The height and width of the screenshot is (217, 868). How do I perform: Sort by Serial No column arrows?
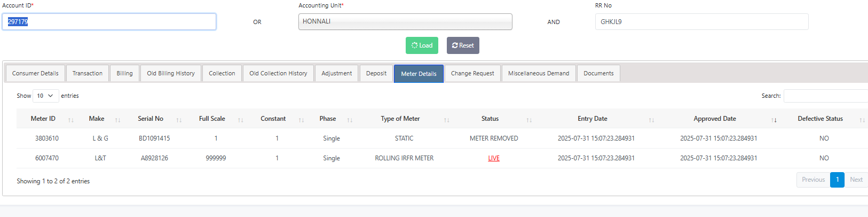[179, 120]
